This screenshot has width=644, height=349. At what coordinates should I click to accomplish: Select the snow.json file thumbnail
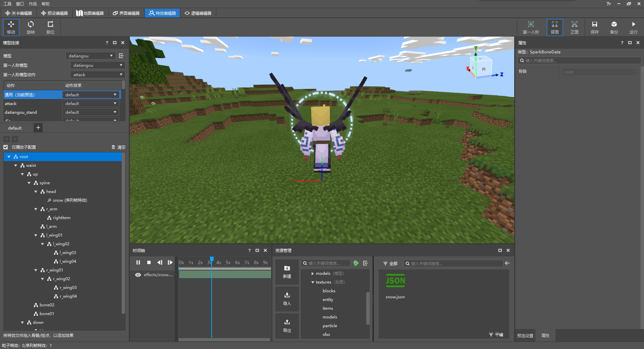click(395, 282)
